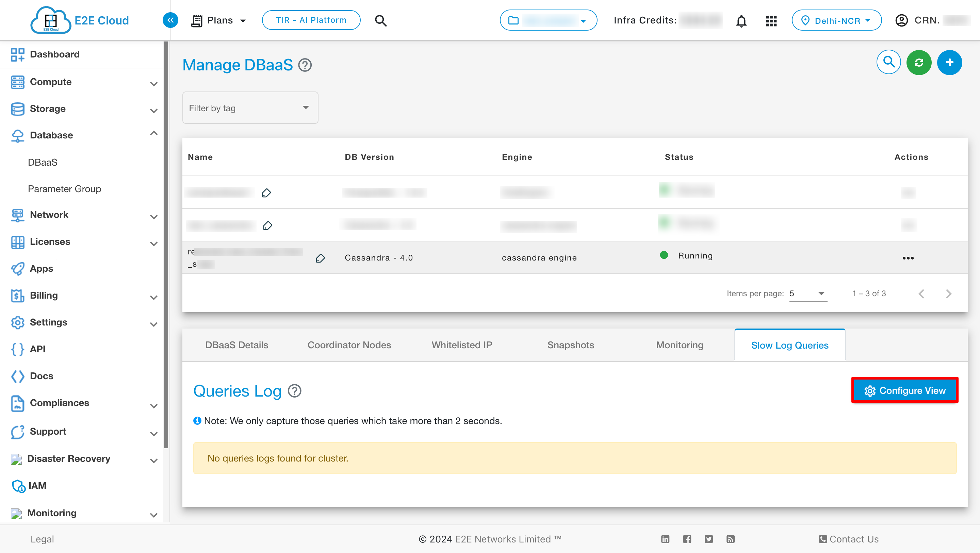Open Delhi-NCR region dropdown
This screenshot has width=980, height=553.
(836, 20)
